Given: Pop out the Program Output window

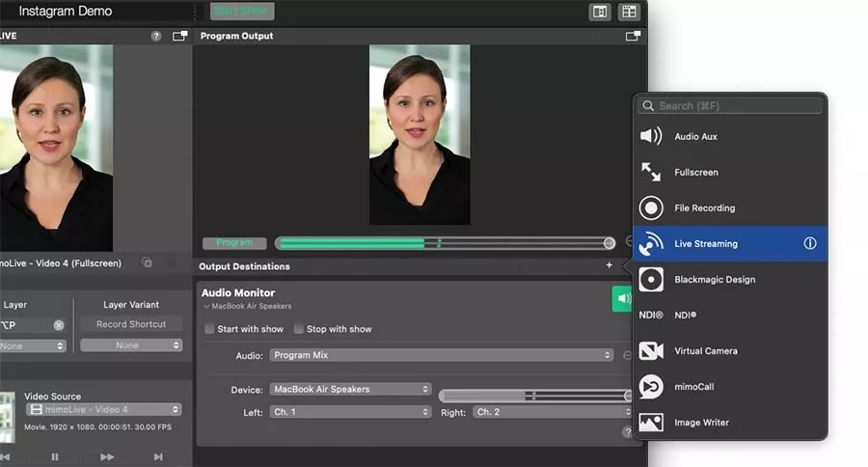Looking at the screenshot, I should tap(633, 36).
